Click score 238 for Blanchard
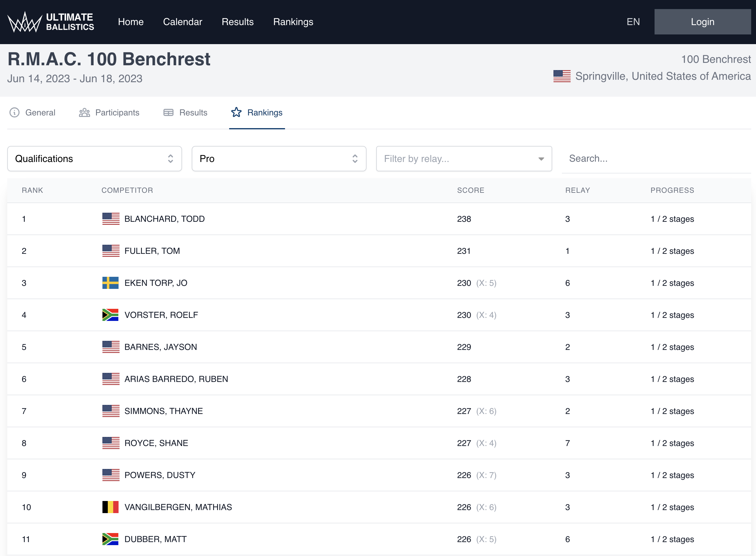 [464, 219]
